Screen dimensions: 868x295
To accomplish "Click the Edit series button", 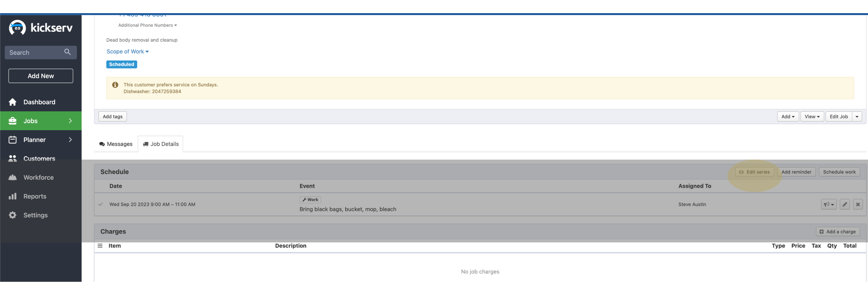I will tap(755, 172).
